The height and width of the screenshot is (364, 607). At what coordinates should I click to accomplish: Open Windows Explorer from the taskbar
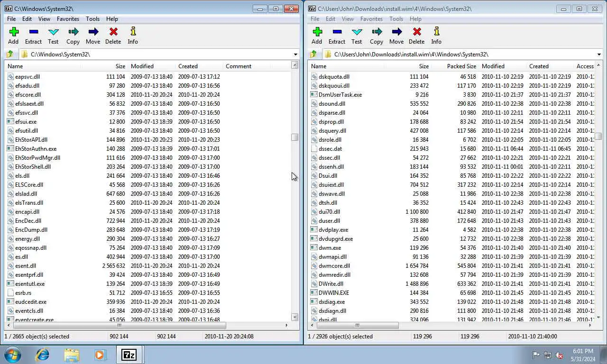(72, 355)
